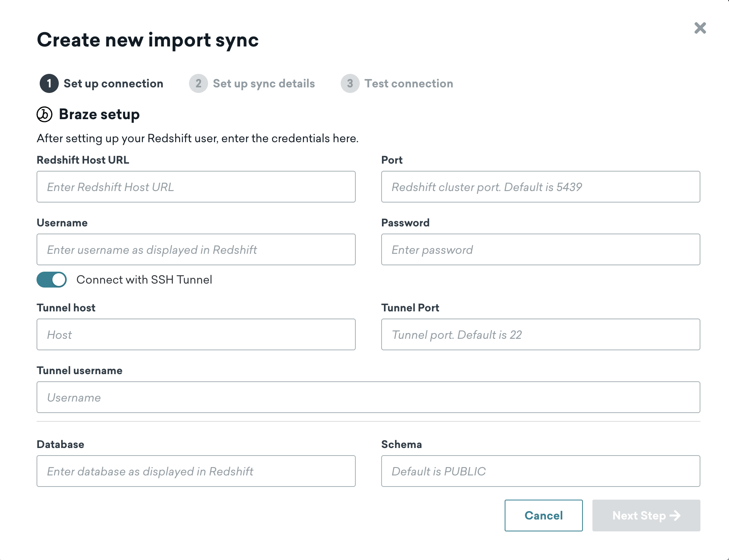729x560 pixels.
Task: Close the Create new import sync dialog
Action: [x=700, y=28]
